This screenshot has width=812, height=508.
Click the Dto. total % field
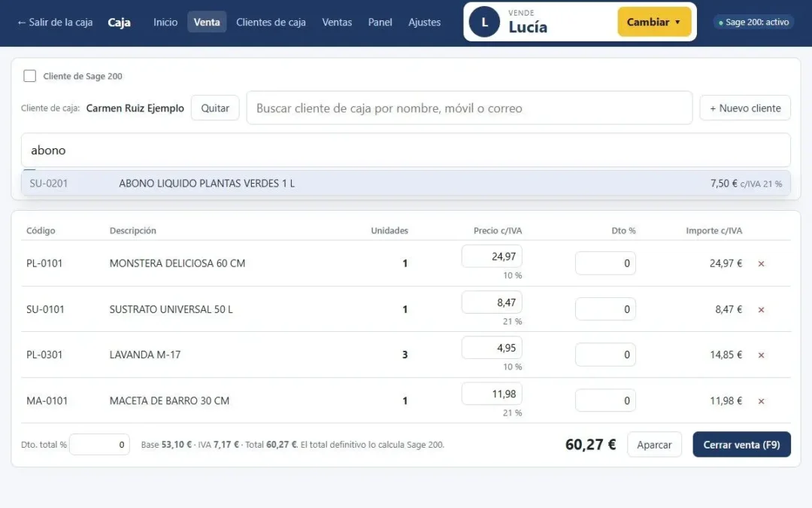click(x=99, y=445)
